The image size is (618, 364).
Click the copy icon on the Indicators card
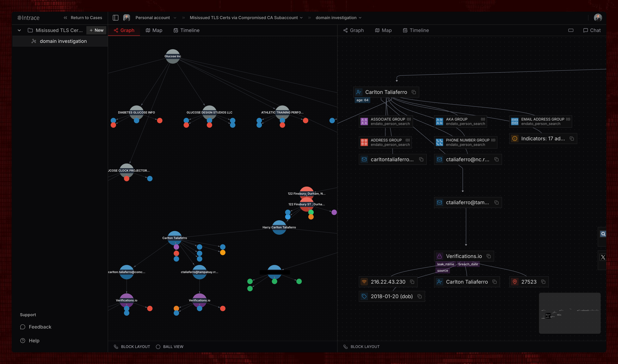[x=572, y=138]
